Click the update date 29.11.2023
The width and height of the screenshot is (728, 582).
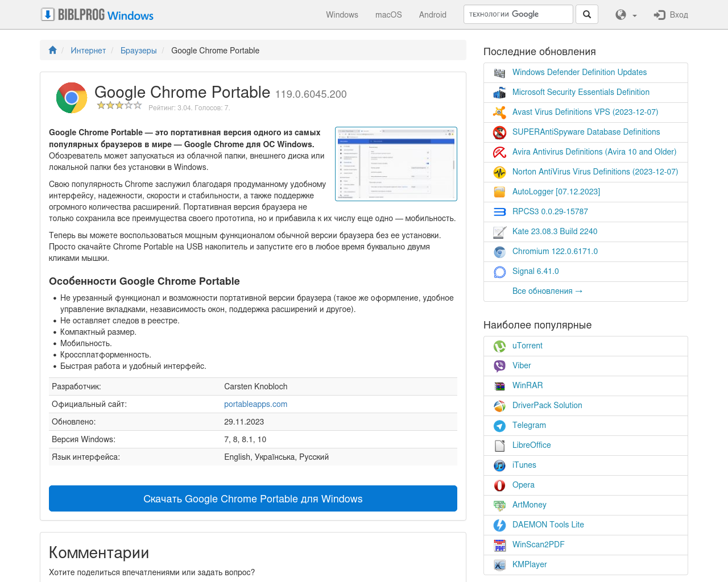(x=244, y=422)
